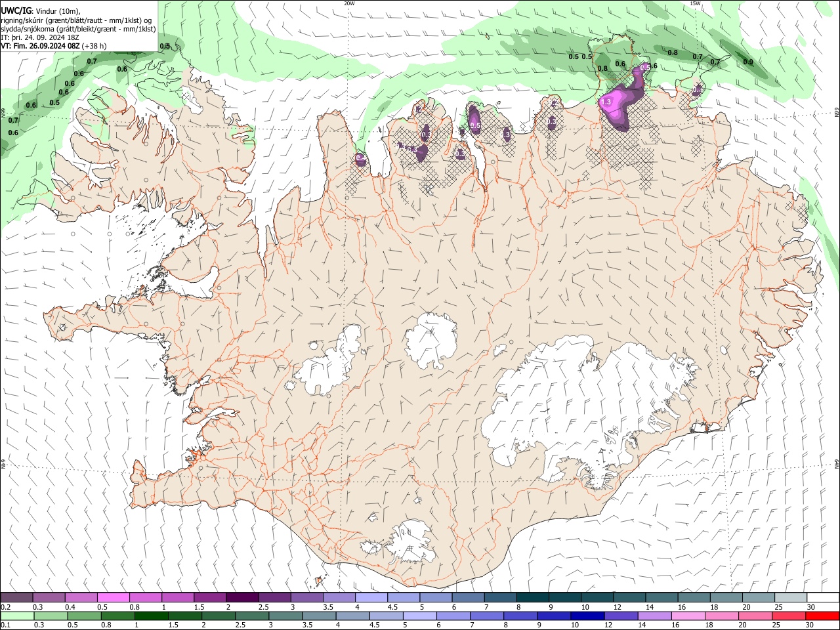The height and width of the screenshot is (630, 840).
Task: Pick the dark mauve 0.2 swatch in the snow scale
Action: 16,597
